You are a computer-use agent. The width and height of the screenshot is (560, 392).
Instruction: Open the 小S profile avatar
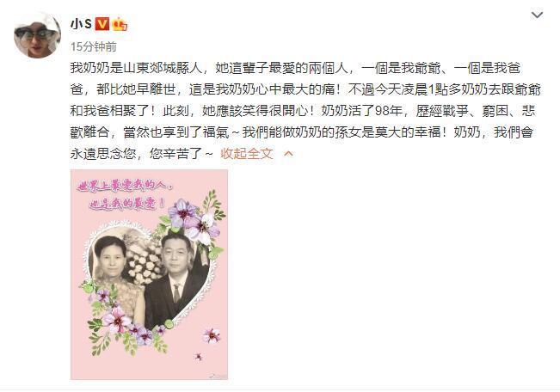(37, 35)
